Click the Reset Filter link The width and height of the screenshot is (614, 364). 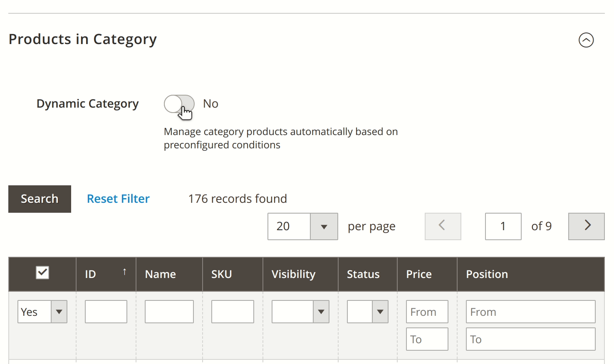click(118, 199)
